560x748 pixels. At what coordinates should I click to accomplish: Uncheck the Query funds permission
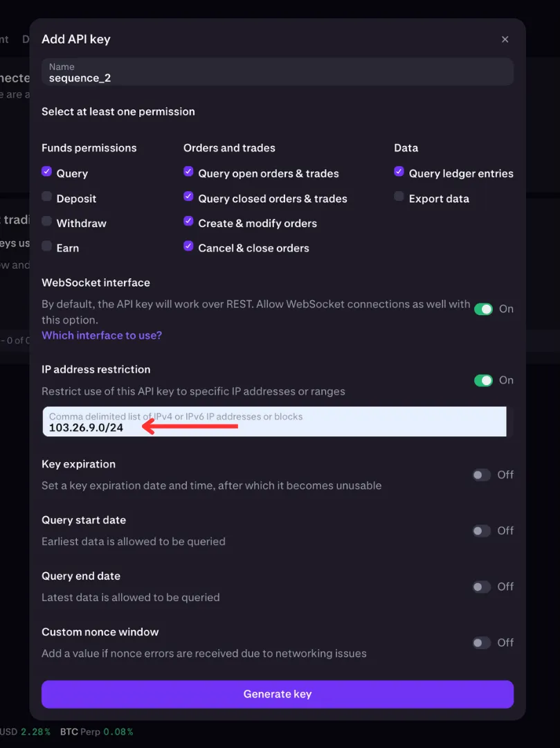click(x=46, y=171)
